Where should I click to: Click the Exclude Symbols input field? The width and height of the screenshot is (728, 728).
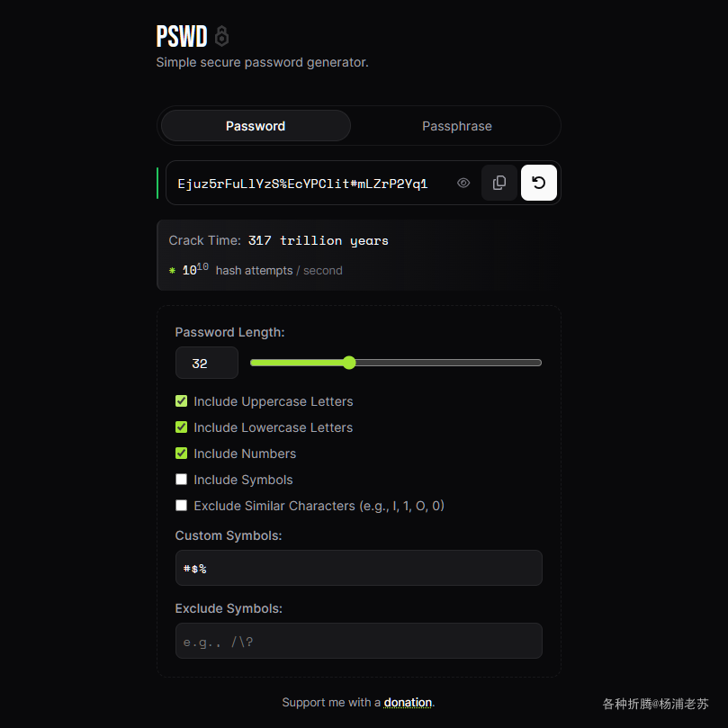358,641
